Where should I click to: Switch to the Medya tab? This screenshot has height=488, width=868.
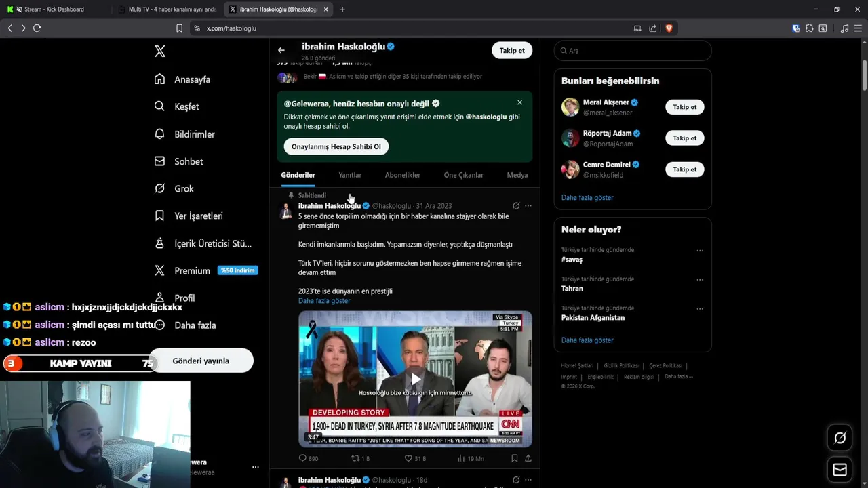coord(517,175)
